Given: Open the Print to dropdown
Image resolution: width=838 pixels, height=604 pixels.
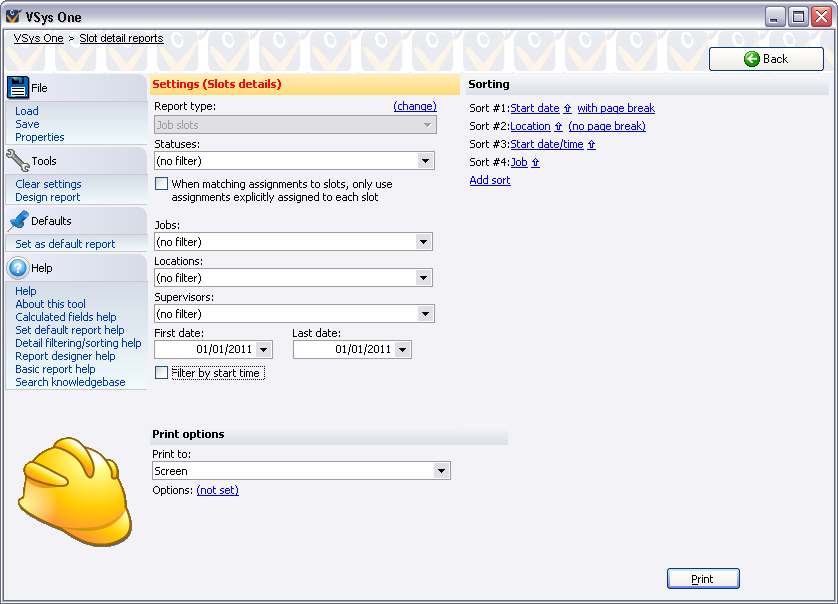Looking at the screenshot, I should point(441,471).
